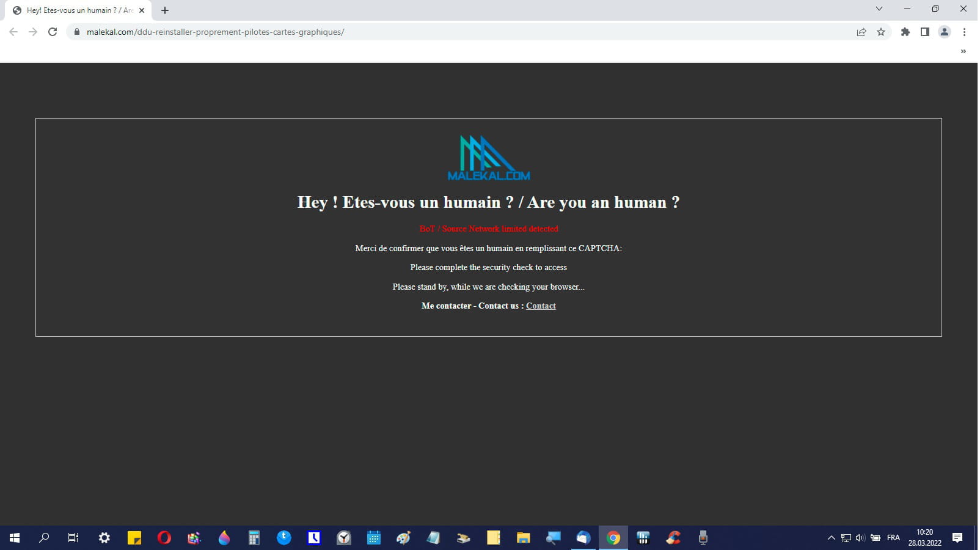This screenshot has height=550, width=980.
Task: Share this page using the share icon
Action: point(861,32)
